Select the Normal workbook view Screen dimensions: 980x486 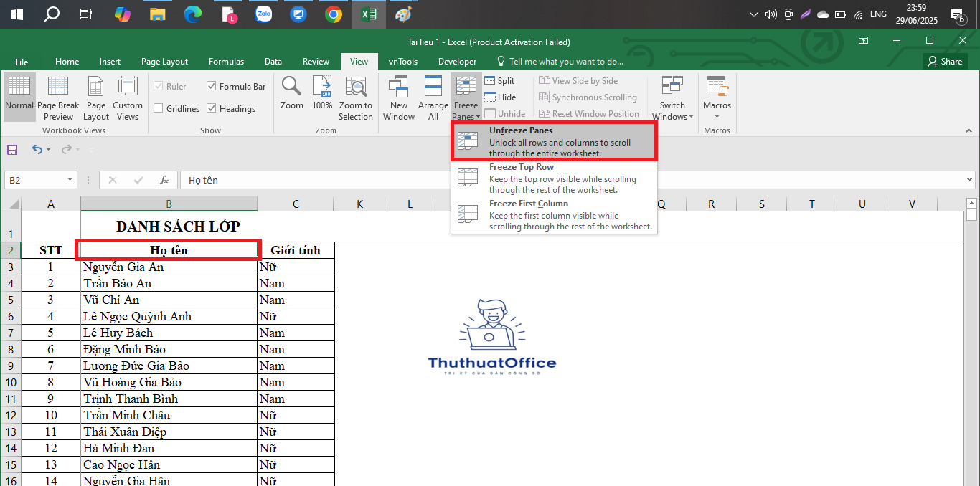tap(19, 97)
